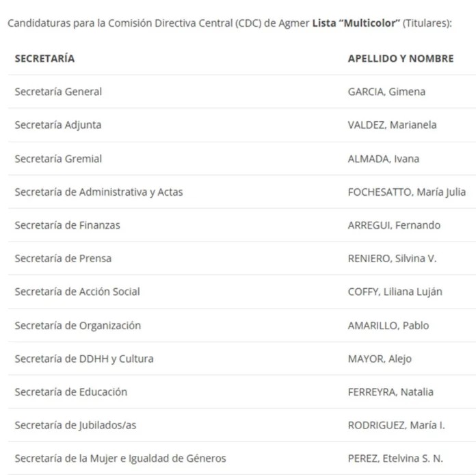Click the name FOCHESATTO, María Julia

click(x=407, y=192)
